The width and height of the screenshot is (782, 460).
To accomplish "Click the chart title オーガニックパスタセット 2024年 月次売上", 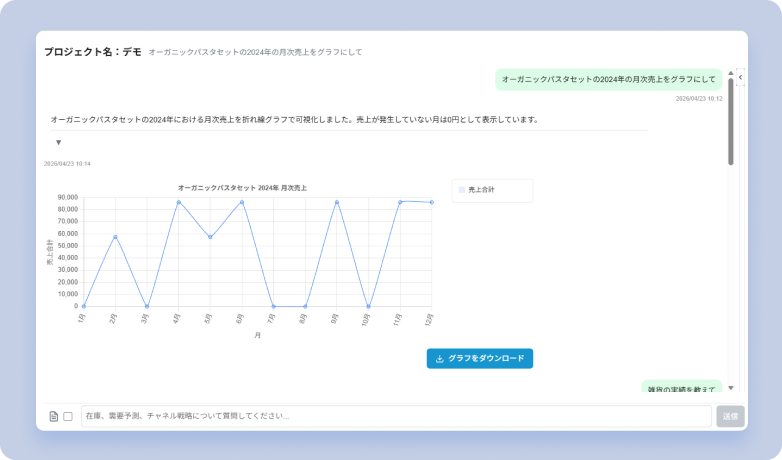I will [x=242, y=188].
